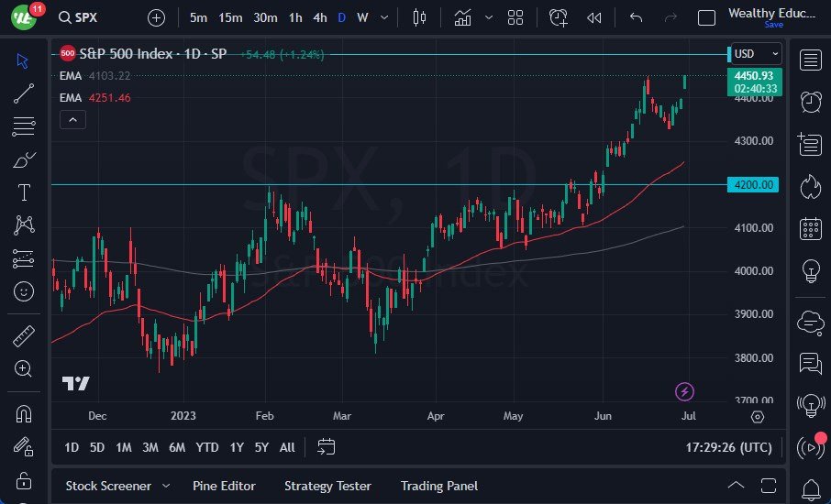Screen dimensions: 831x504
Task: Select the Text annotation tool
Action: pyautogui.click(x=24, y=192)
